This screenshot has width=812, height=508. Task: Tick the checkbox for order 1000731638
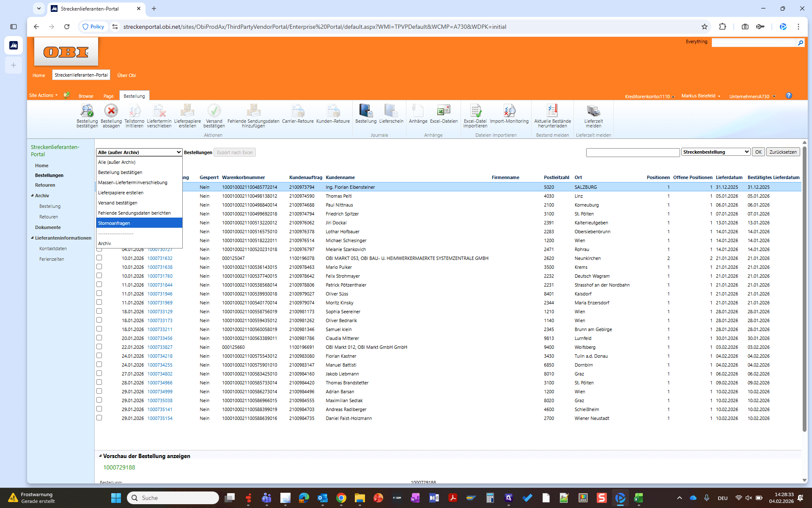pyautogui.click(x=99, y=267)
